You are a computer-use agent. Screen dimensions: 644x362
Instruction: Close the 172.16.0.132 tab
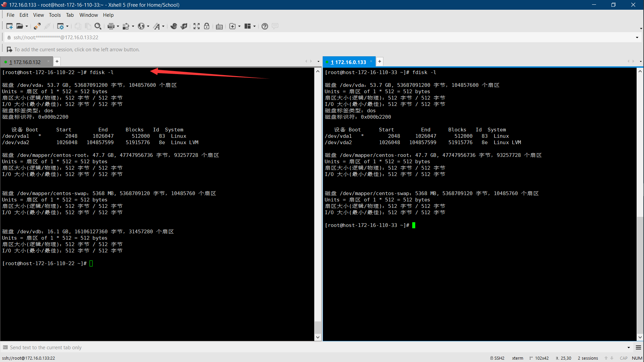pos(48,61)
